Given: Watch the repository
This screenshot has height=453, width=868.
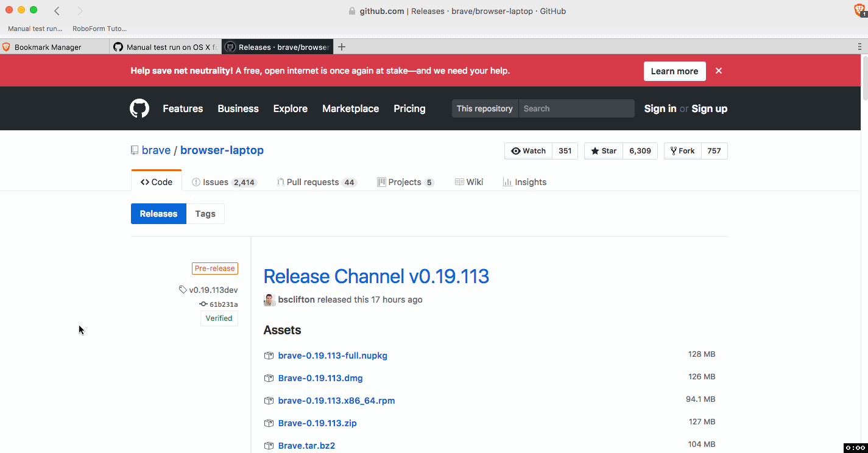Looking at the screenshot, I should [528, 151].
